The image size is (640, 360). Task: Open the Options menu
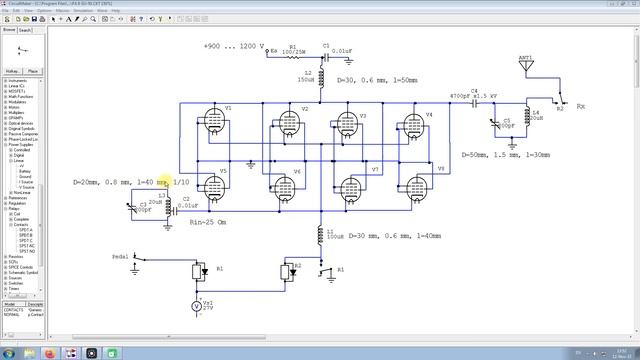pos(44,11)
